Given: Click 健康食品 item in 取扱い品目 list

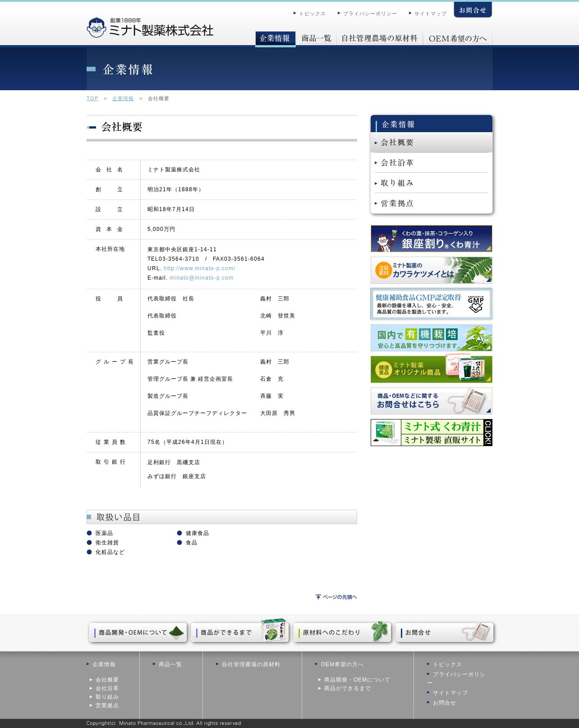Looking at the screenshot, I should point(197,533).
